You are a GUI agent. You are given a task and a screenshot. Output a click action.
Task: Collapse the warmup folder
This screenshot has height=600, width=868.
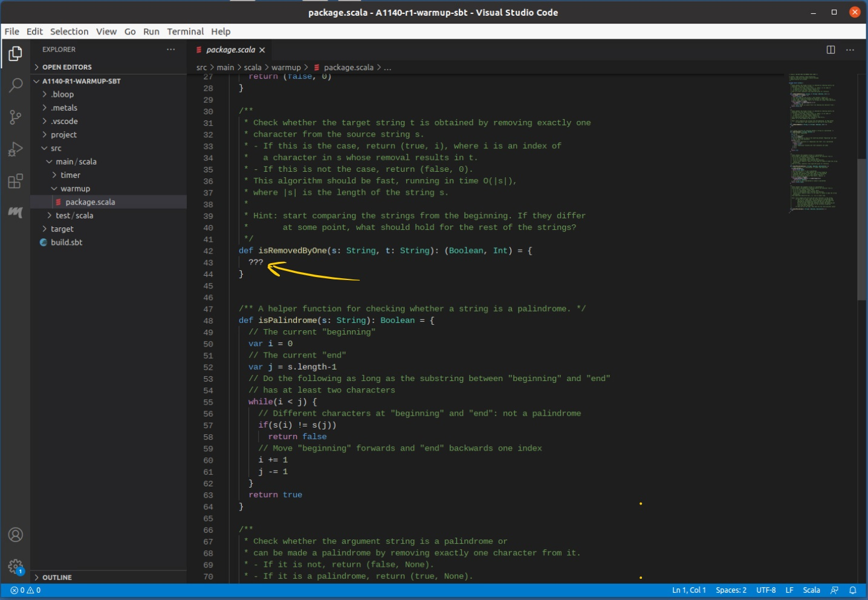tap(75, 189)
